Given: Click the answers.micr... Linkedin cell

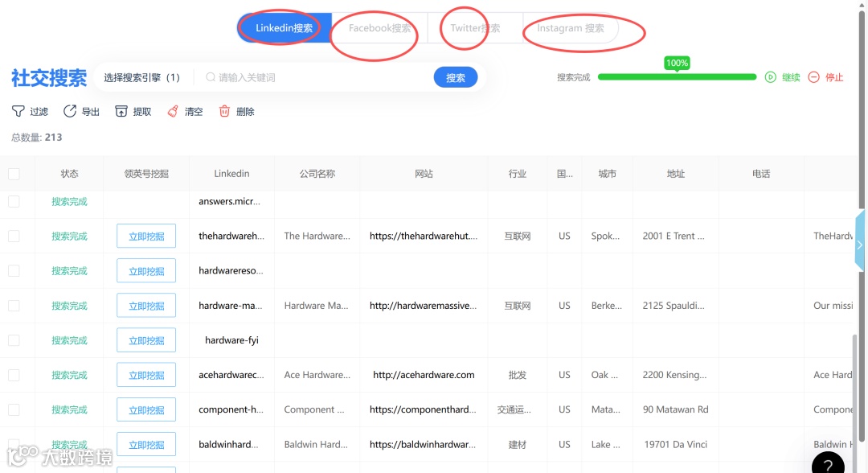Looking at the screenshot, I should [230, 202].
